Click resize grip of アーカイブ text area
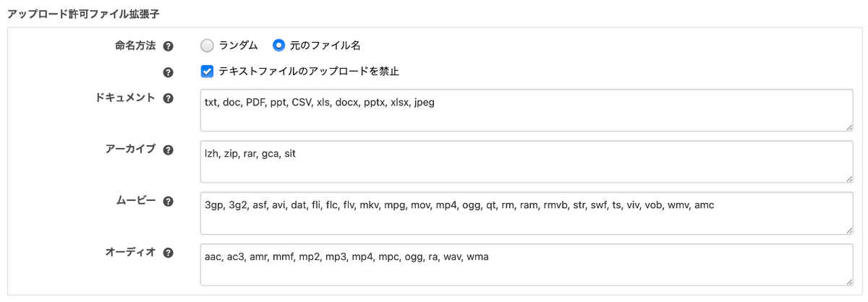Viewport: 868px width, 302px height. pyautogui.click(x=849, y=178)
